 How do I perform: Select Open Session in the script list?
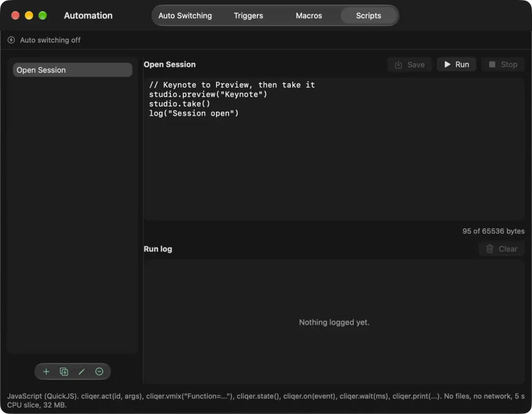73,70
